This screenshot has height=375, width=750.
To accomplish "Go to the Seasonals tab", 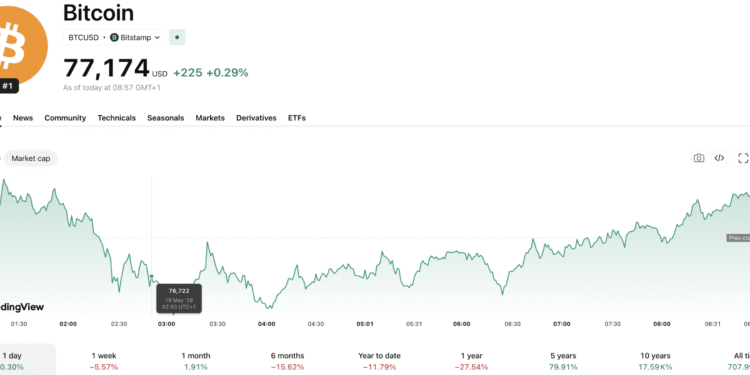I will [x=165, y=118].
